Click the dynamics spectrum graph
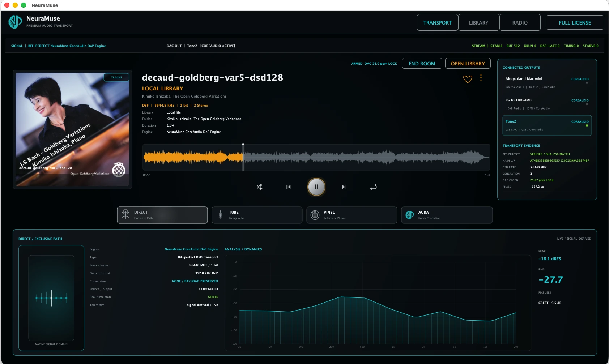The image size is (609, 364). (378, 303)
